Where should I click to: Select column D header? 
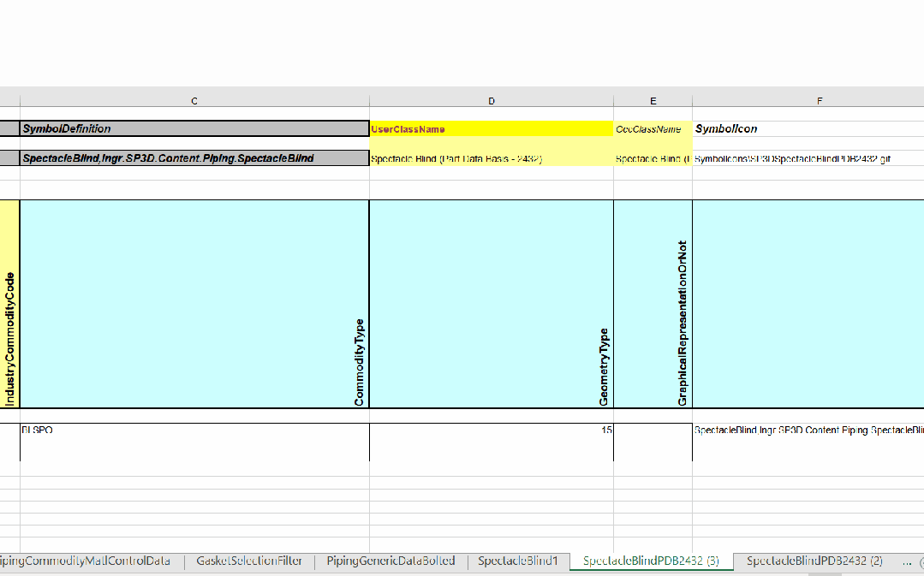click(492, 101)
